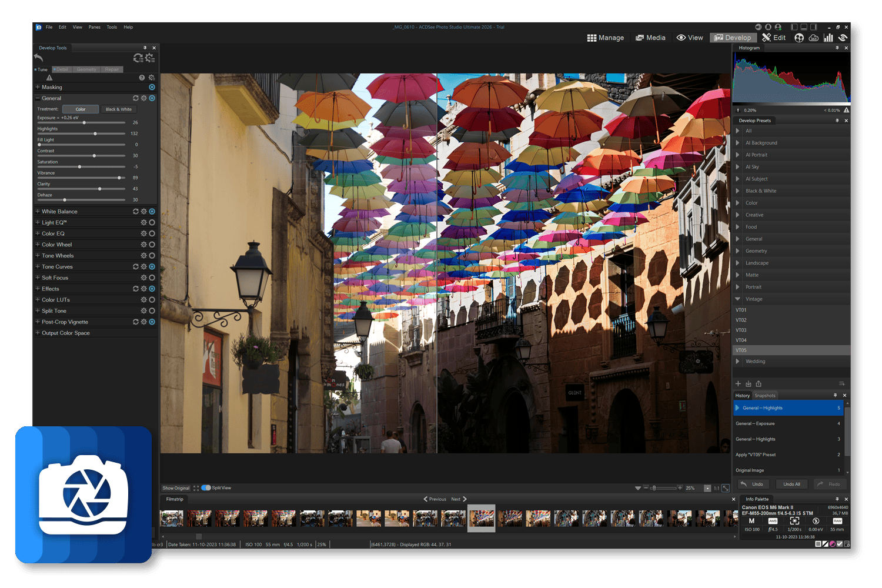The width and height of the screenshot is (882, 588).
Task: Select the first filmstrip thumbnail
Action: click(172, 518)
